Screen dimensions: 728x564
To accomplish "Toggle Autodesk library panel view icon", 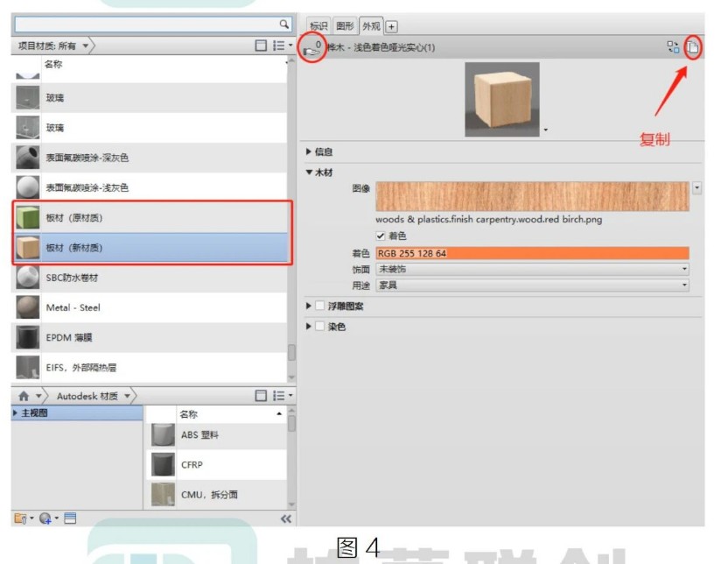I will (x=261, y=395).
